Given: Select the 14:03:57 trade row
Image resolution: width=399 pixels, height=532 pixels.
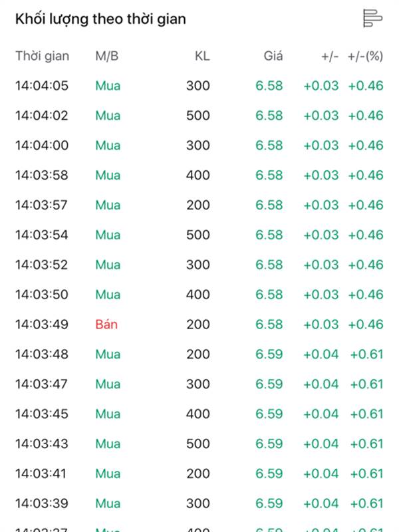Looking at the screenshot, I should click(x=199, y=205).
